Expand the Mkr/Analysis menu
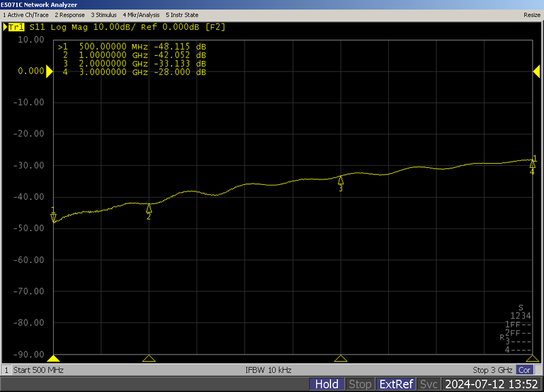Screen dimensions: 544x392 click(141, 14)
